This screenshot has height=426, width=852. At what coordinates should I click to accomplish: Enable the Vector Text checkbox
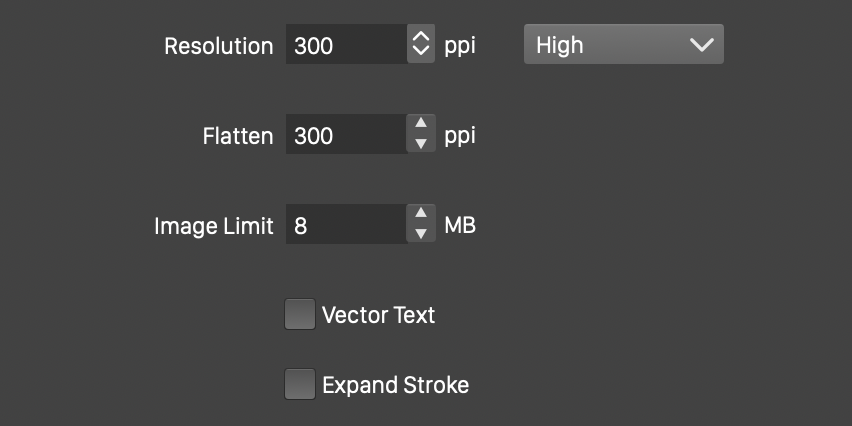click(x=300, y=315)
